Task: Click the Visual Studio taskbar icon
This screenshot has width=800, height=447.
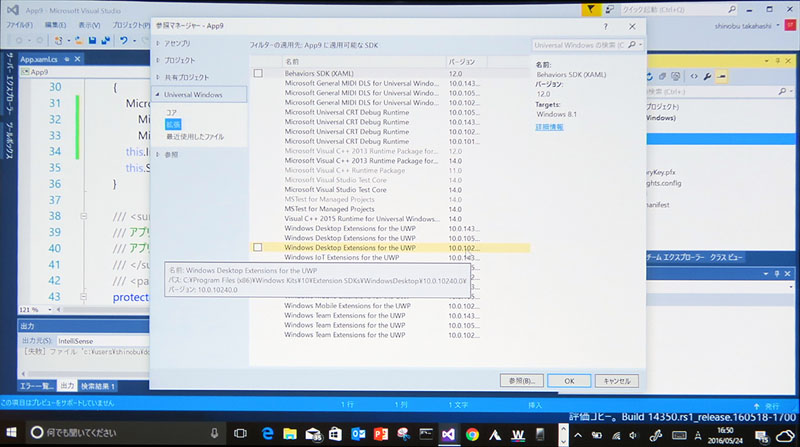Action: click(448, 434)
